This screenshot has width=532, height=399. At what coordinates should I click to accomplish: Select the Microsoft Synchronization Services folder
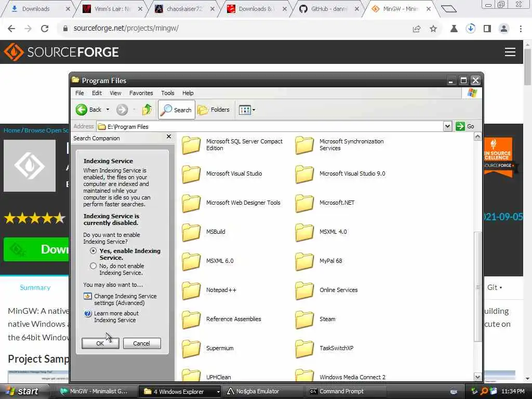pyautogui.click(x=340, y=145)
